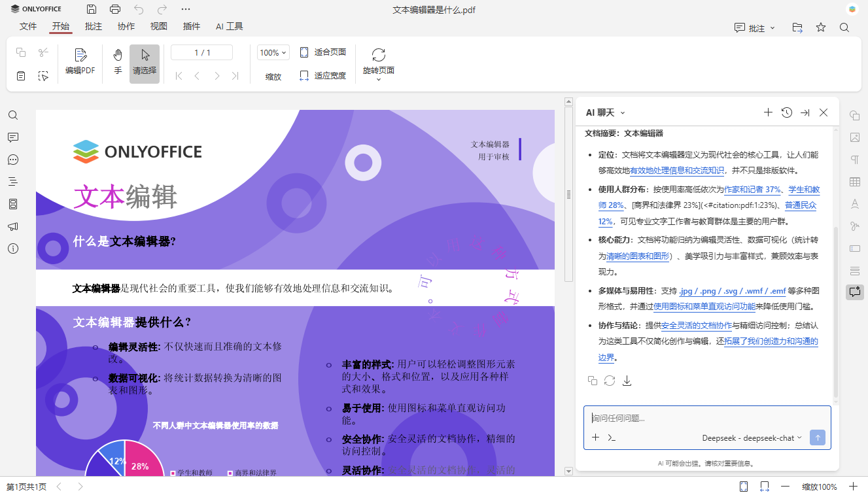Image resolution: width=868 pixels, height=497 pixels.
Task: Regenerate the AI response
Action: point(610,381)
